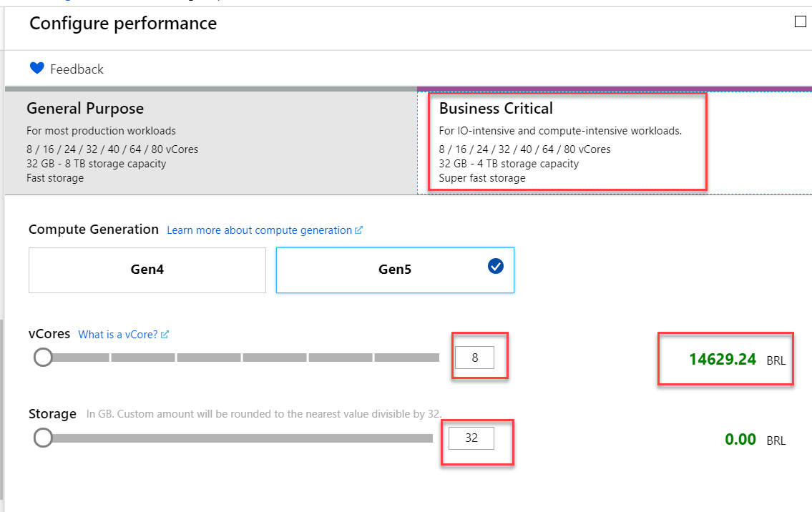
Task: Open the 'What is a vCore?' link
Action: pyautogui.click(x=118, y=335)
